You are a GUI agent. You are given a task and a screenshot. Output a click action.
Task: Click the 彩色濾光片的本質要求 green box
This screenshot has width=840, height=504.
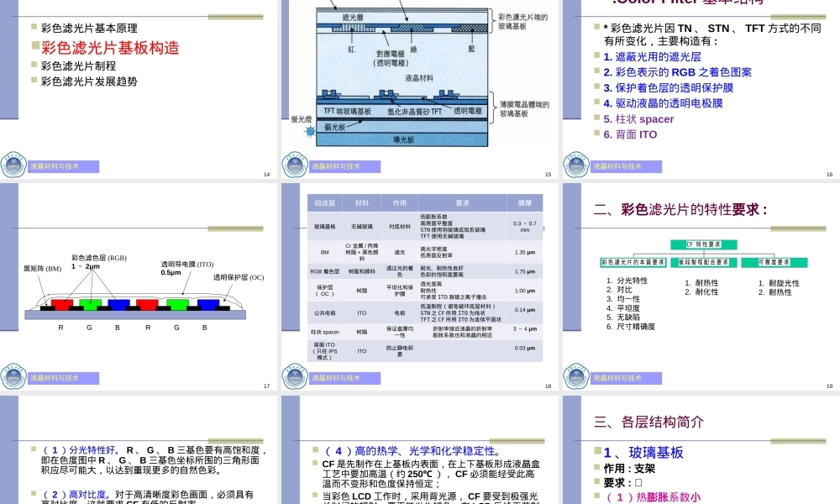click(x=633, y=262)
